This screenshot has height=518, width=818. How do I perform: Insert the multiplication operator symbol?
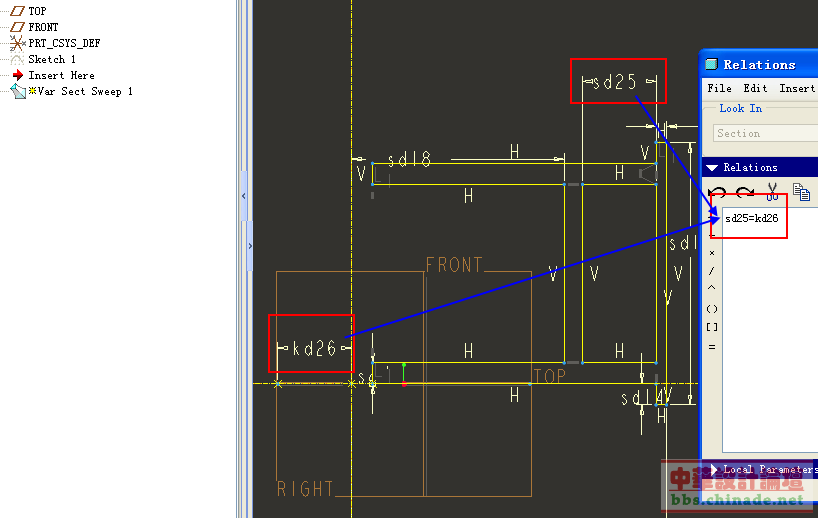(712, 253)
